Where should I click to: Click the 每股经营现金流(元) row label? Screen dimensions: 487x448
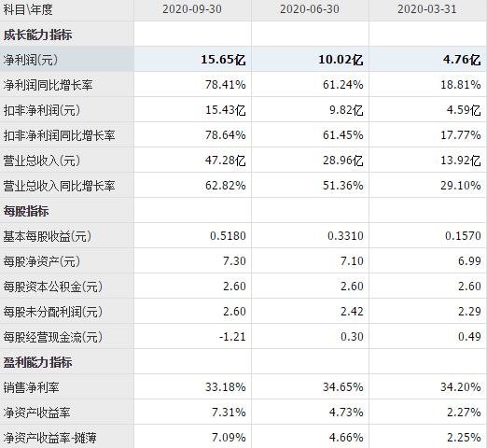(x=53, y=337)
